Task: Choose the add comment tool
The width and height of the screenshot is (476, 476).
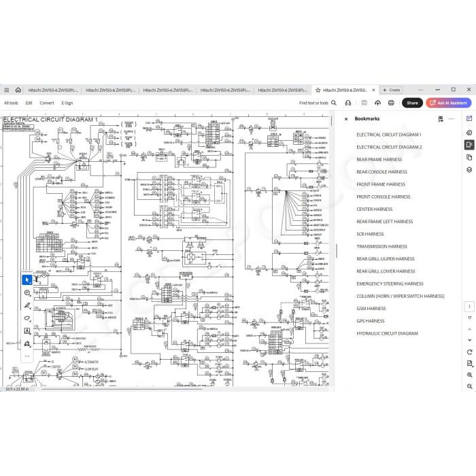Action: click(x=27, y=292)
